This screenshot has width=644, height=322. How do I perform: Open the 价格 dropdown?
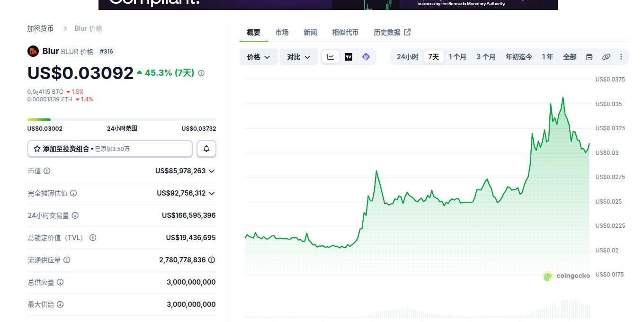(x=259, y=57)
